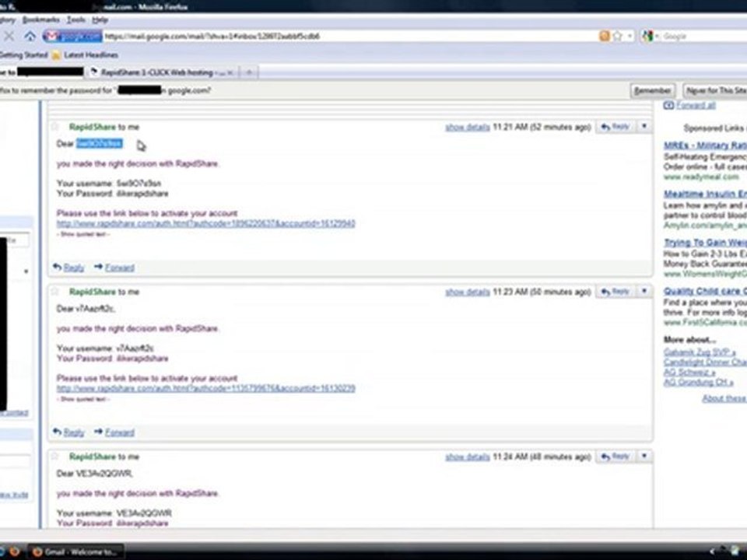
Task: Click the Stop loading X icon
Action: tap(9, 36)
